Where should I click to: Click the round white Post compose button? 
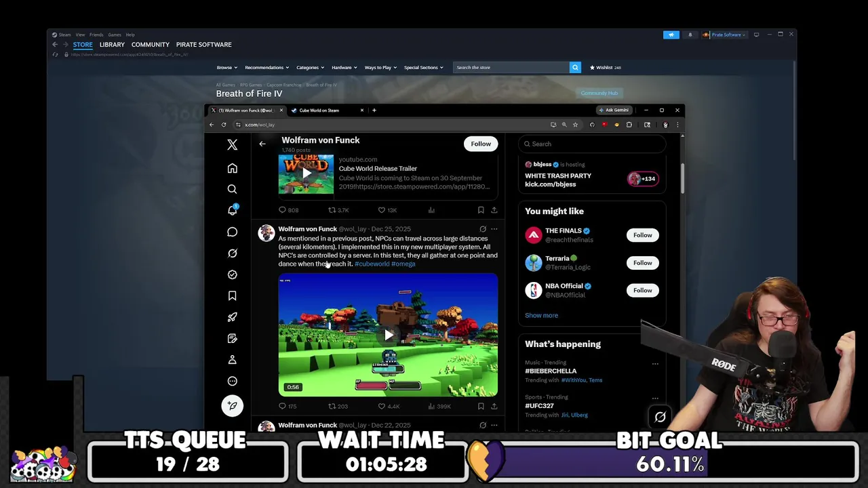232,405
